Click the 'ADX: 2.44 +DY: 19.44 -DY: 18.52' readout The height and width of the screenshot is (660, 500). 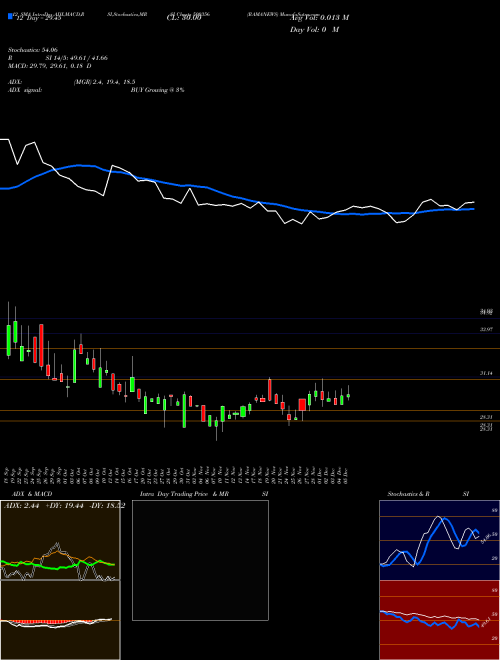(x=64, y=506)
